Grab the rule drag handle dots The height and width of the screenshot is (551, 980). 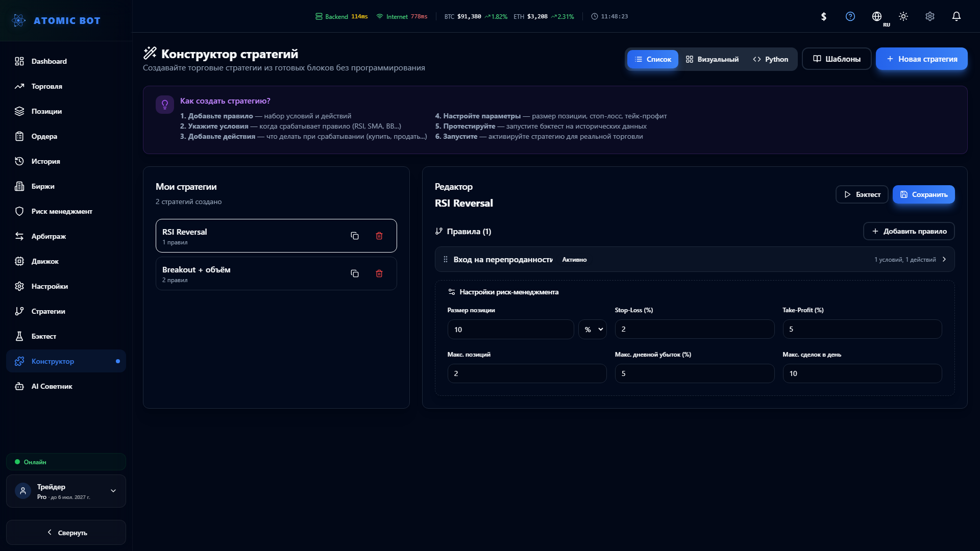click(x=446, y=259)
